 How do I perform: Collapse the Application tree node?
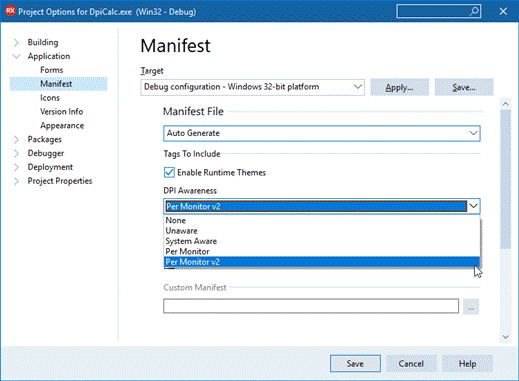point(16,56)
